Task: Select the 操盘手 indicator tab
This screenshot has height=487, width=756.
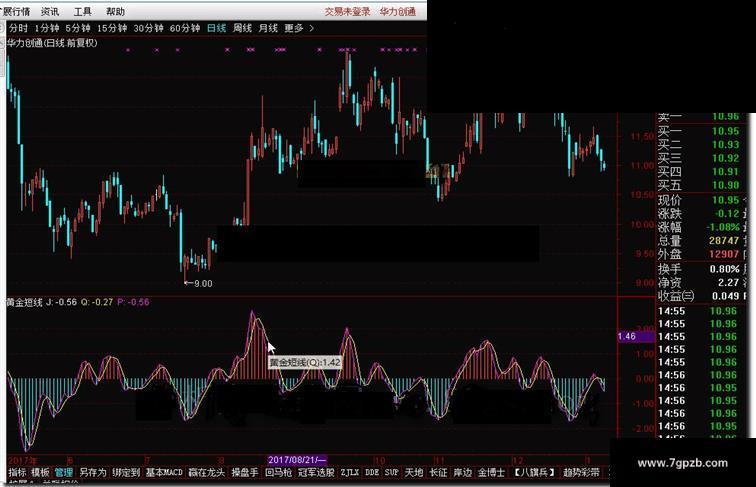Action: pos(244,473)
